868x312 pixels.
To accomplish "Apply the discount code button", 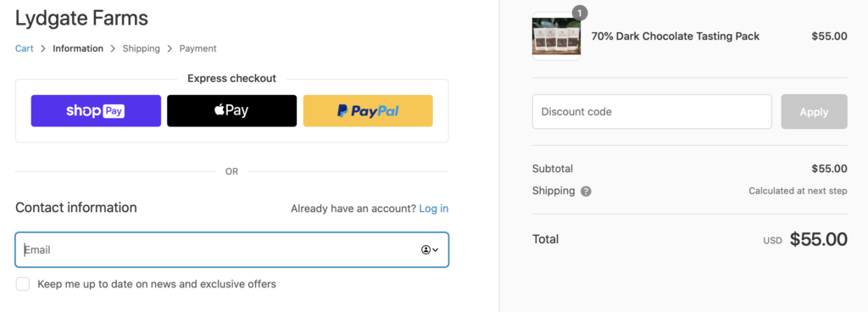I will click(x=814, y=112).
